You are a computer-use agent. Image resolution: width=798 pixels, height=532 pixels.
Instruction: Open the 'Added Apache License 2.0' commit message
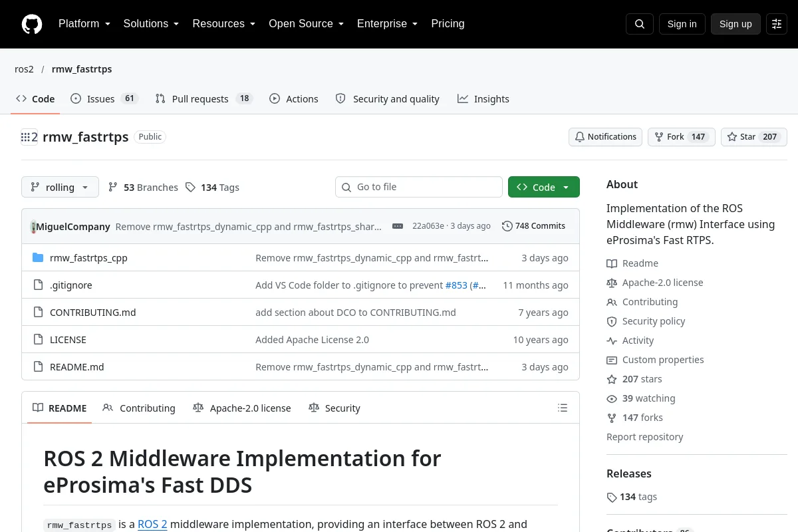point(312,340)
